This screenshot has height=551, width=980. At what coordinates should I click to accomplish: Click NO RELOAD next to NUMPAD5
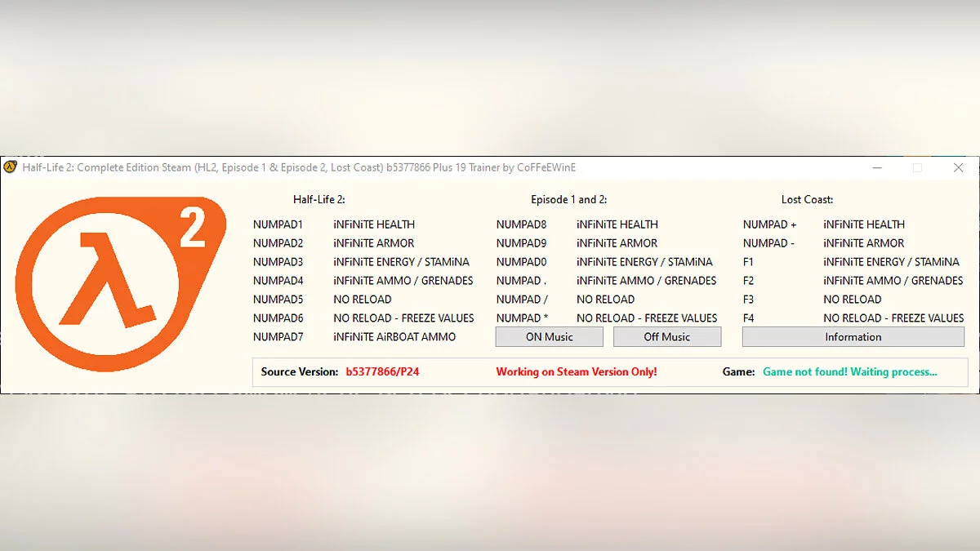pyautogui.click(x=363, y=300)
